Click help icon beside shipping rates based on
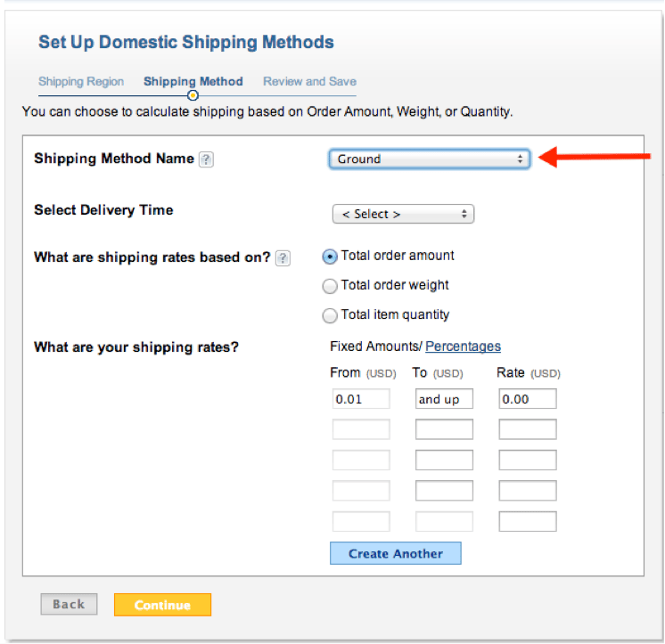Viewport: 665px width, 644px height. [283, 258]
